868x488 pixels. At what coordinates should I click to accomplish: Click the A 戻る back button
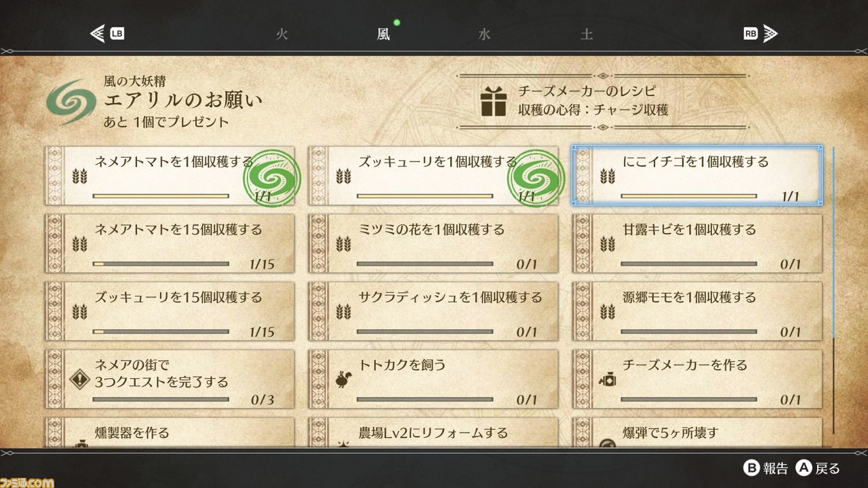point(818,468)
